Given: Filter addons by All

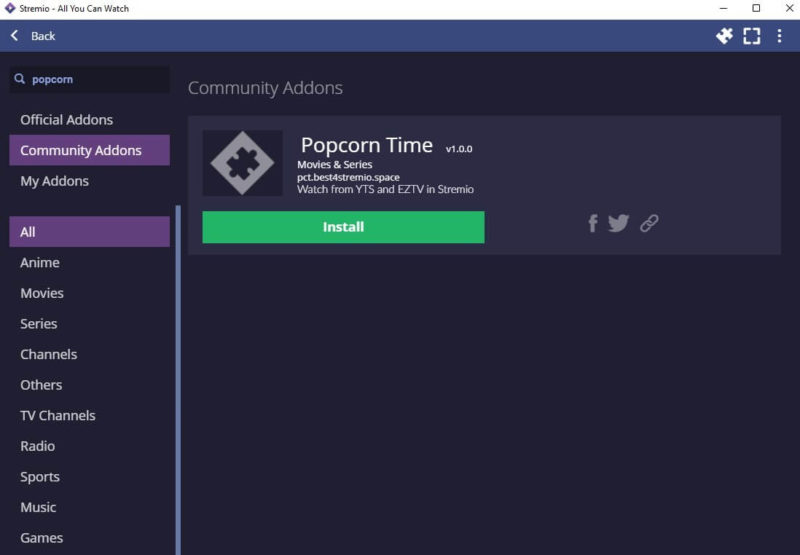Looking at the screenshot, I should pos(89,232).
